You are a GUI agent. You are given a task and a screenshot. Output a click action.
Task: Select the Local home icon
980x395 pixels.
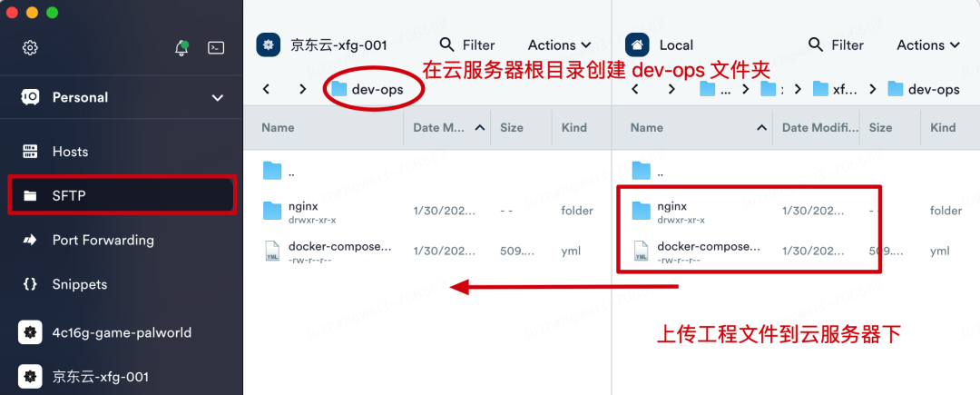coord(638,45)
